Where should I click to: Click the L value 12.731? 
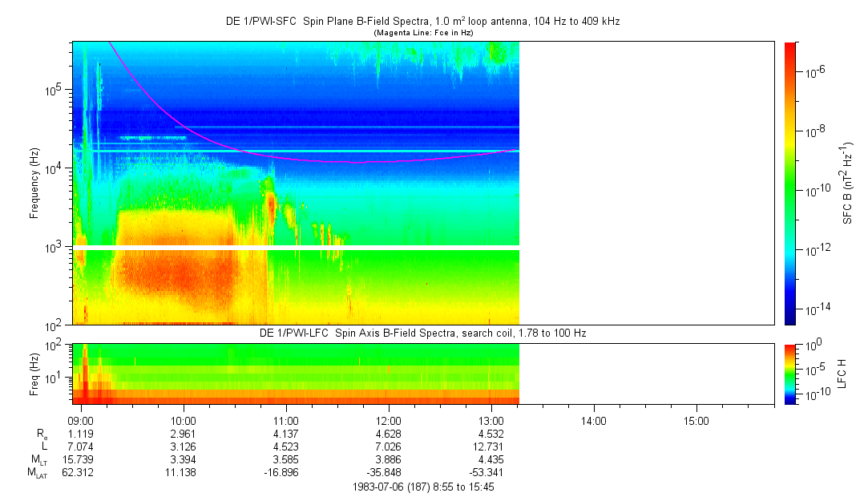(x=491, y=446)
